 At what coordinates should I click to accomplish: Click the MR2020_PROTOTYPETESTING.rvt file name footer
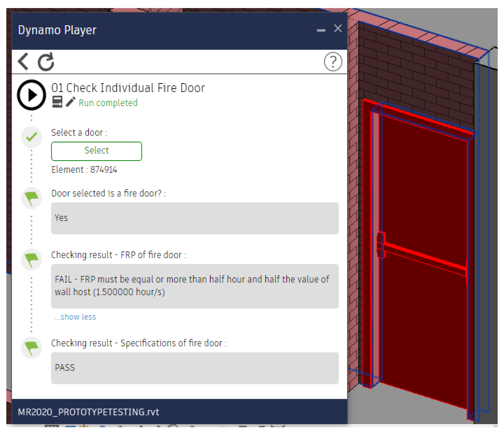point(88,412)
